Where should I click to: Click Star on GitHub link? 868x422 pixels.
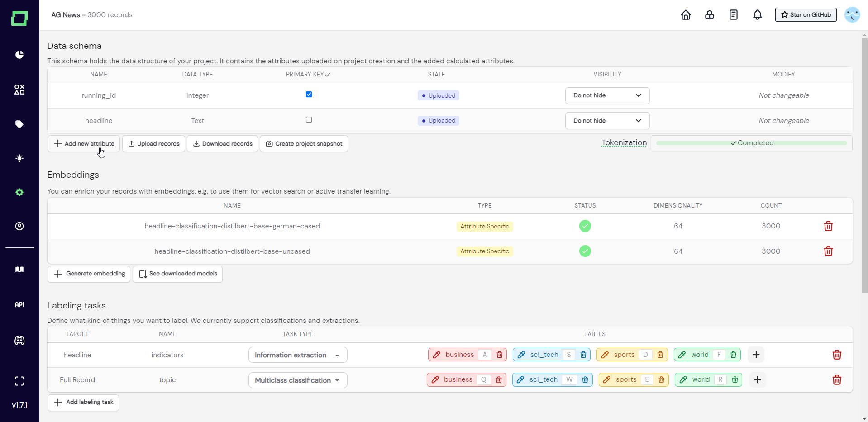tap(806, 15)
